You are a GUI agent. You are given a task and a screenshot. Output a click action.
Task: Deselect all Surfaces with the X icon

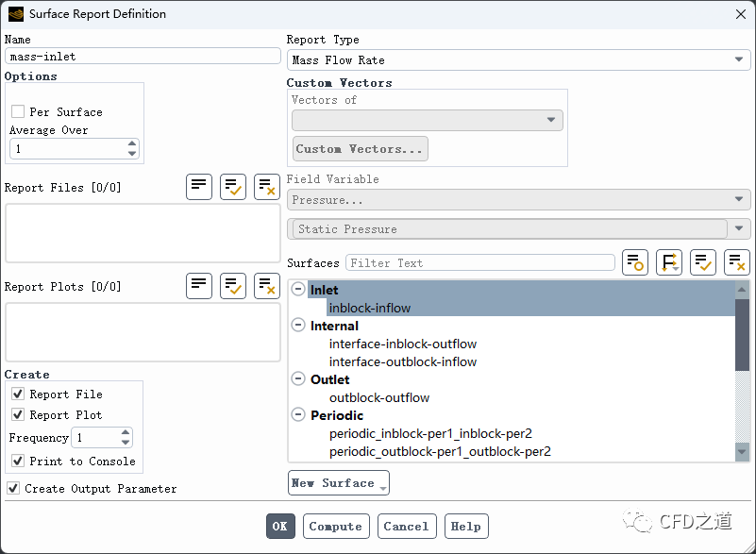(737, 262)
